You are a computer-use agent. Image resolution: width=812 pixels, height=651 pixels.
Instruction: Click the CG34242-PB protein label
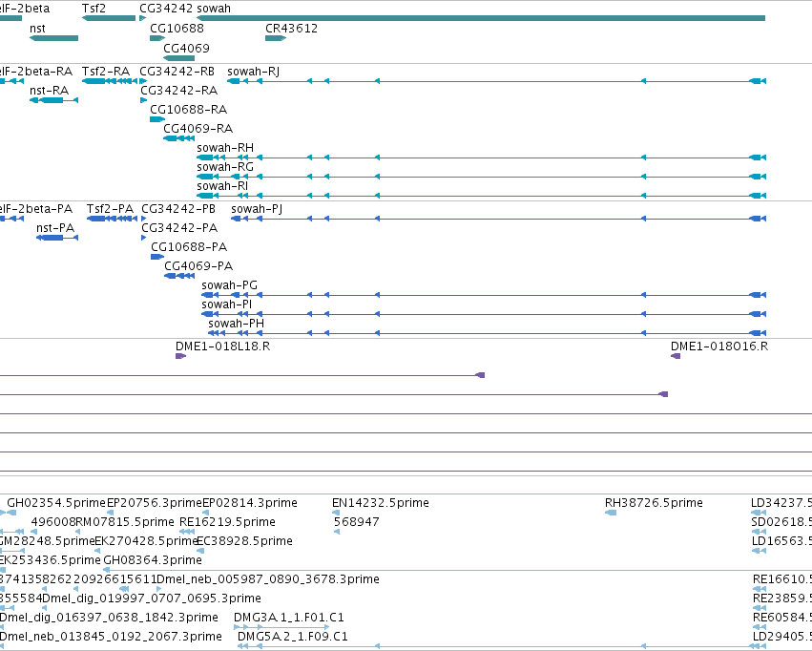point(178,209)
